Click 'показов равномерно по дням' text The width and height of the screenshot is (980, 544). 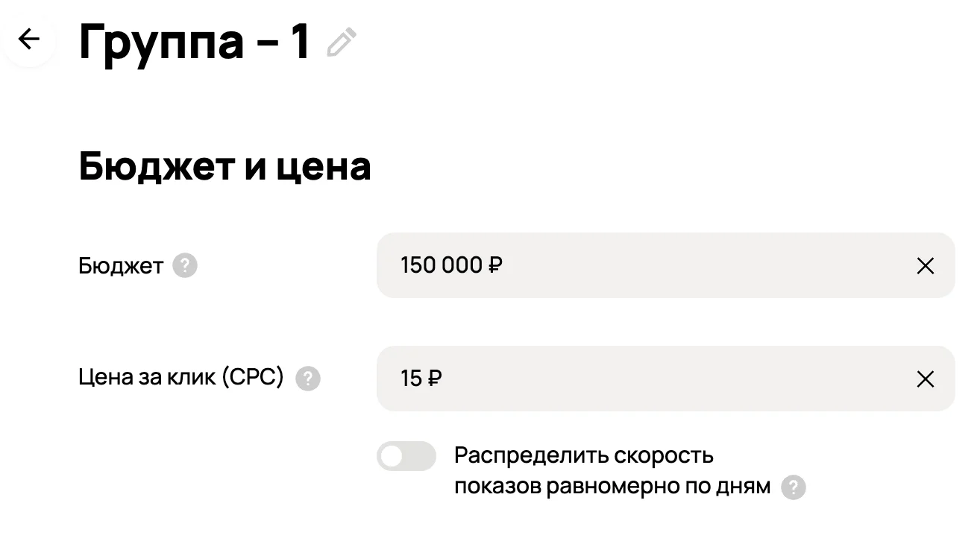point(612,487)
